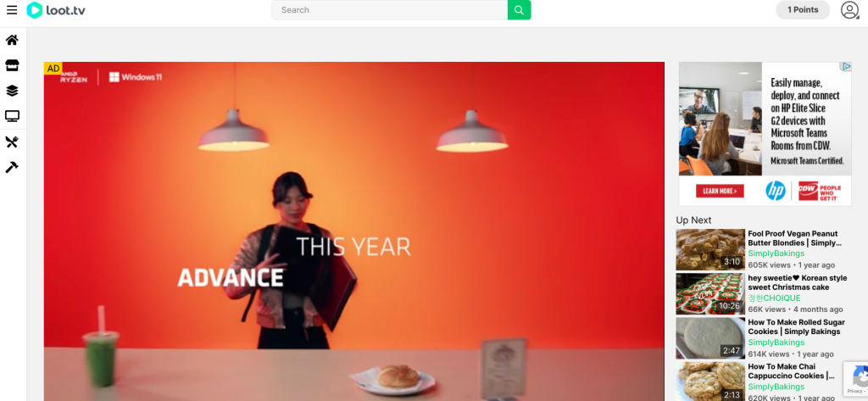Viewport: 868px width, 401px height.
Task: Click the yellow AD badge on video
Action: 53,69
